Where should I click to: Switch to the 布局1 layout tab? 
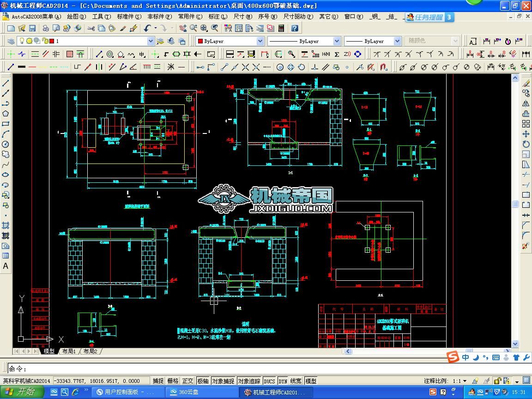coord(68,351)
